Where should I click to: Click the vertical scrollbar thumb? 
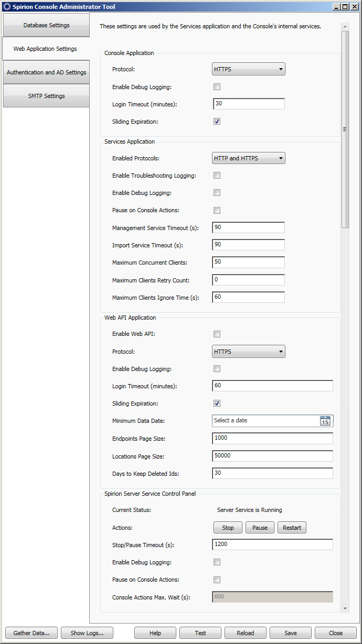point(345,129)
